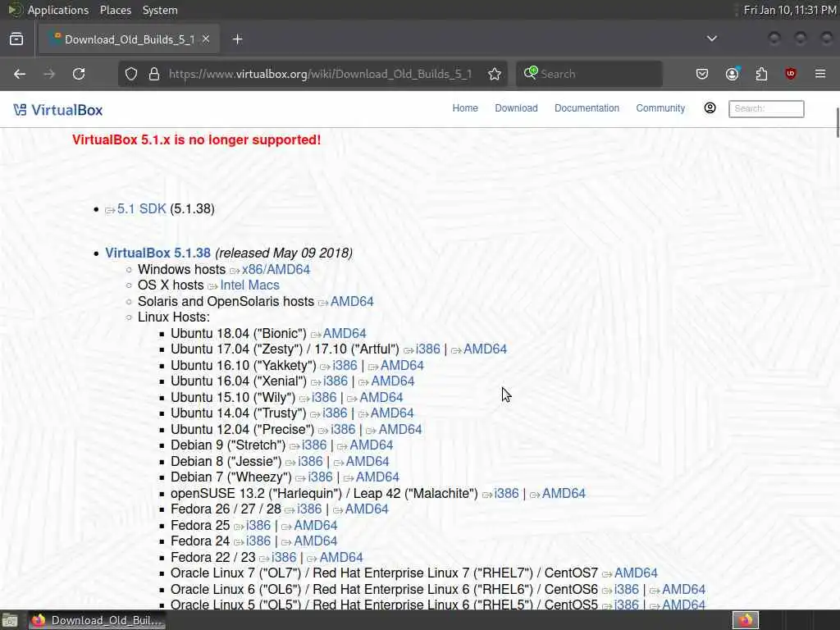Download Oracle Linux 6 OL6 i386
840x630 pixels.
626,589
